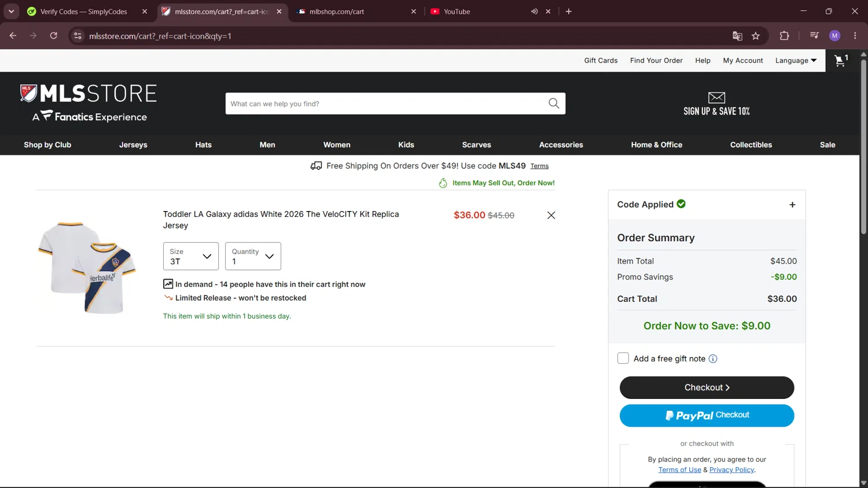
Task: Bookmark this page with the star icon
Action: [756, 36]
